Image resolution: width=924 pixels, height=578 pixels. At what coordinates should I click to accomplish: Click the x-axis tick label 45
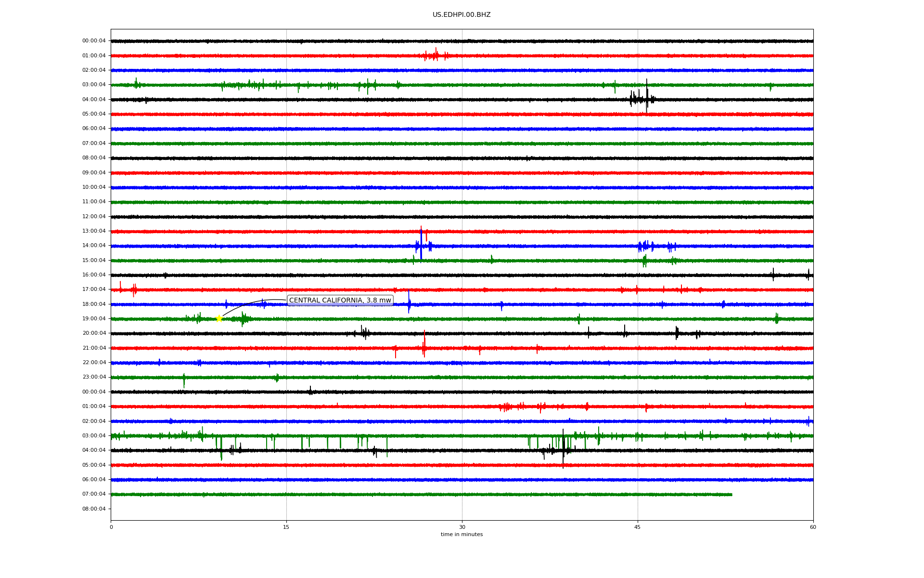[638, 527]
